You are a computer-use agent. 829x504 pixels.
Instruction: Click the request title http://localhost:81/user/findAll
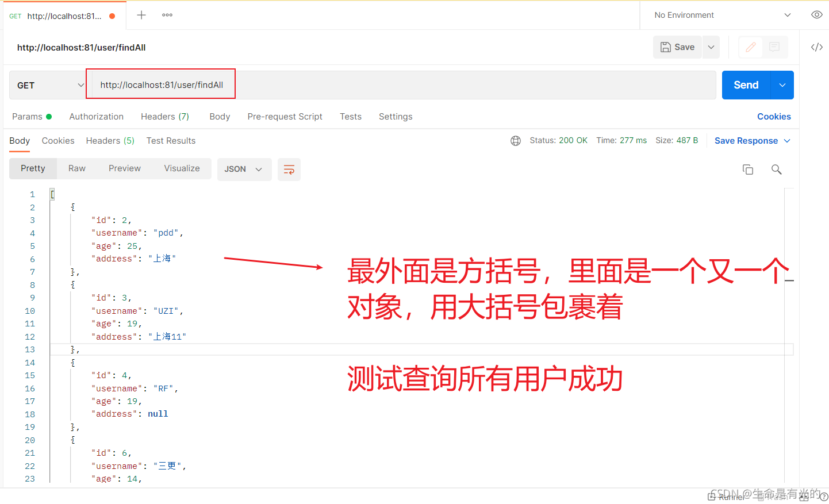coord(81,48)
